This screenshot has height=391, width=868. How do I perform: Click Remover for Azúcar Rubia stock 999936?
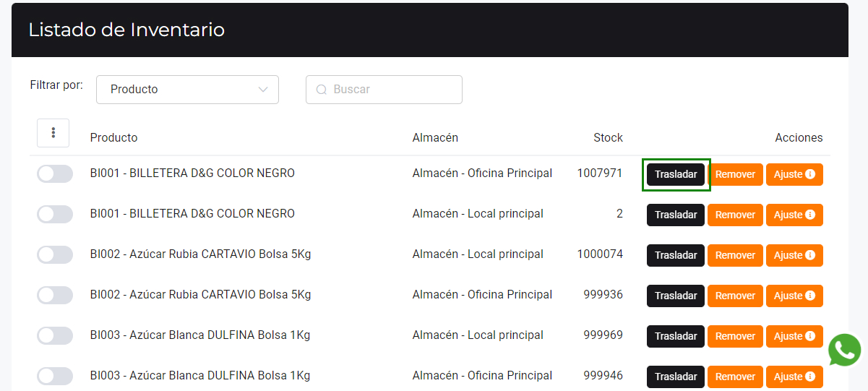point(735,296)
